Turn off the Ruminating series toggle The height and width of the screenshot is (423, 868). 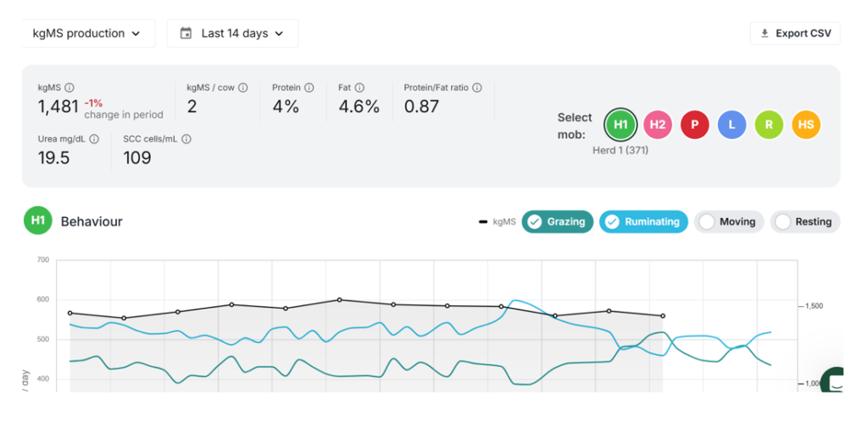tap(643, 222)
